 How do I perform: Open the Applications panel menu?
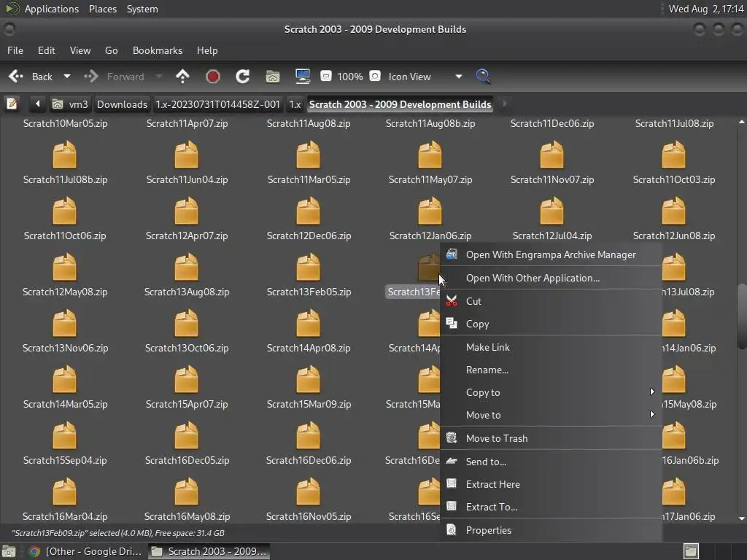52,9
